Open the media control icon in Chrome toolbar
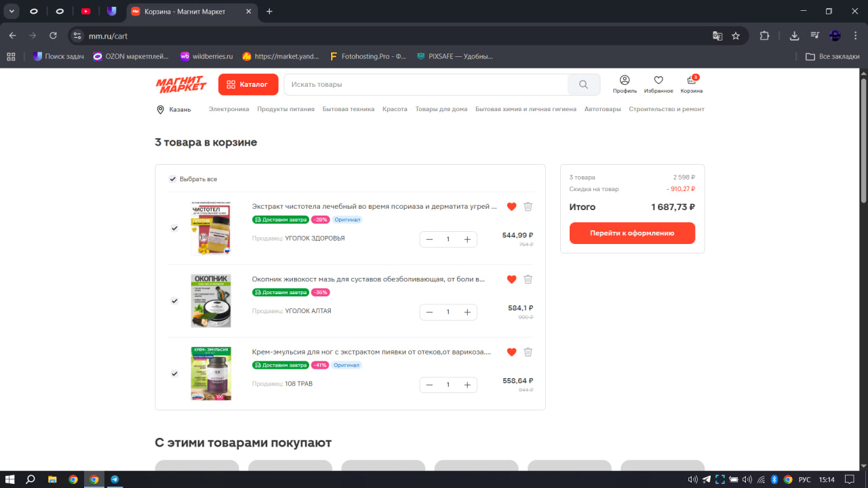The width and height of the screenshot is (868, 488). (x=815, y=36)
